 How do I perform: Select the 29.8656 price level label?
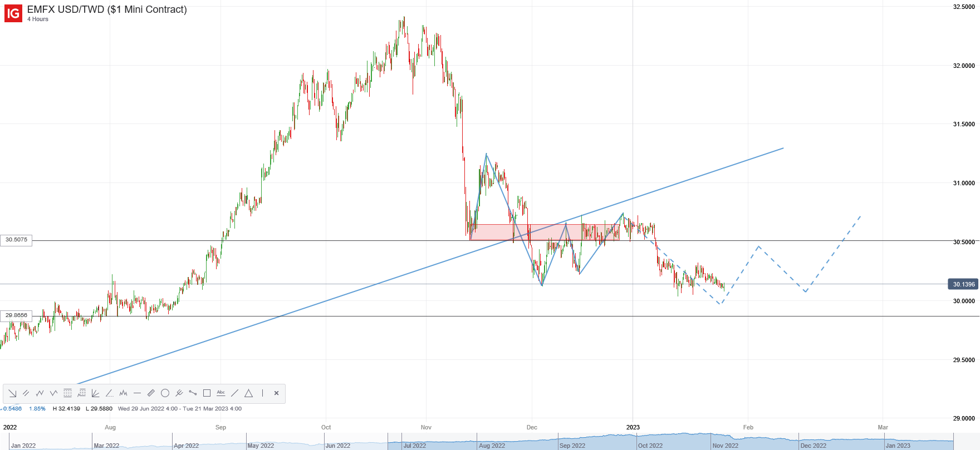pos(16,315)
